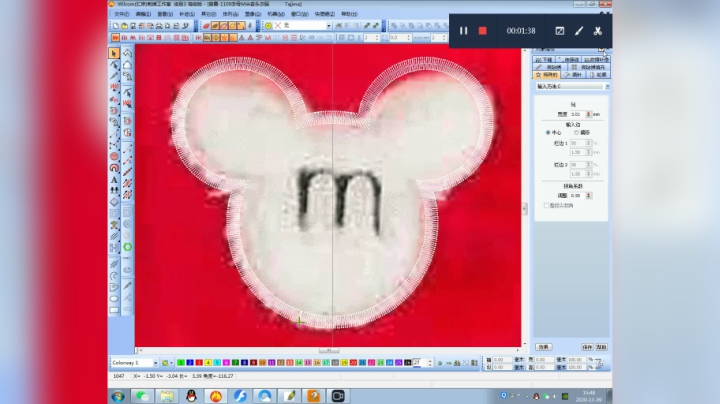Click the red X toolbar icon
720x404 pixels.
(278, 26)
